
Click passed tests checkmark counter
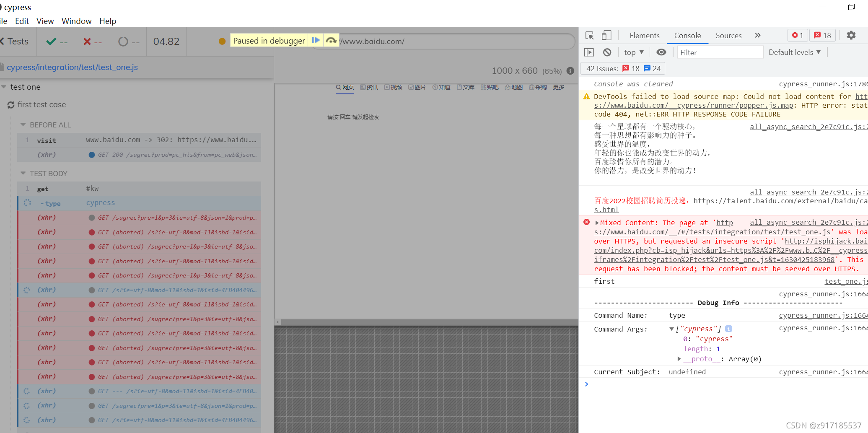pos(57,41)
